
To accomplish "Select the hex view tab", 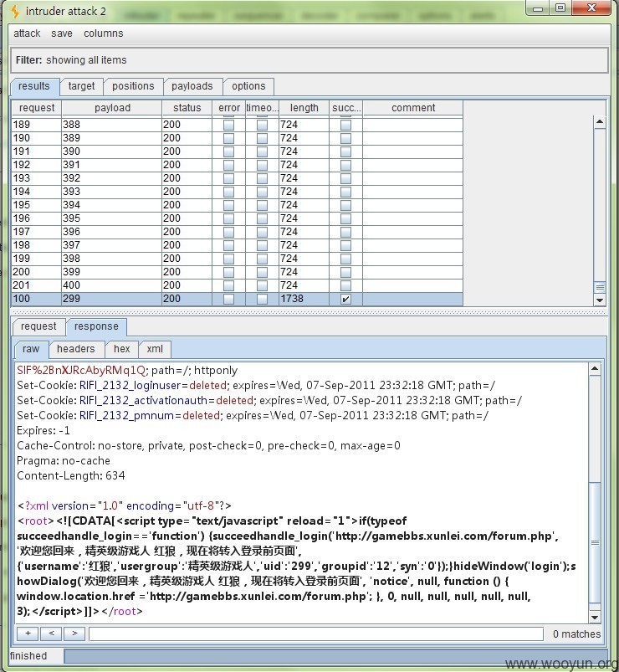I will [121, 349].
